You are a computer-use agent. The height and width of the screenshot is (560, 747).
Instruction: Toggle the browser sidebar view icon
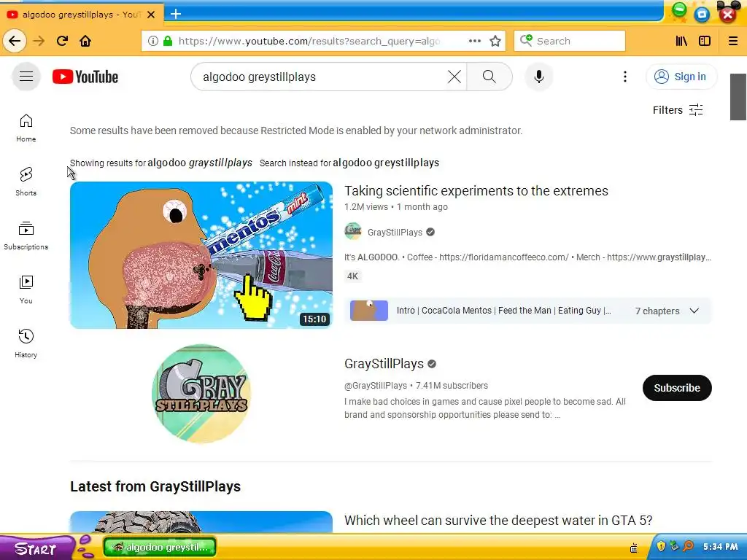(x=705, y=41)
